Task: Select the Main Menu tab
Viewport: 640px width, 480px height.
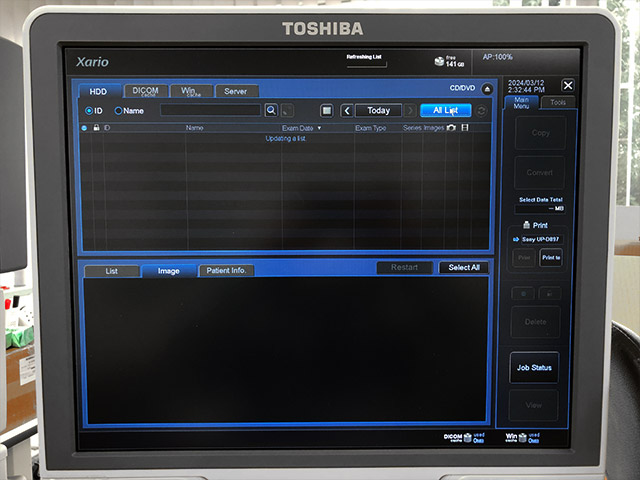Action: click(522, 102)
